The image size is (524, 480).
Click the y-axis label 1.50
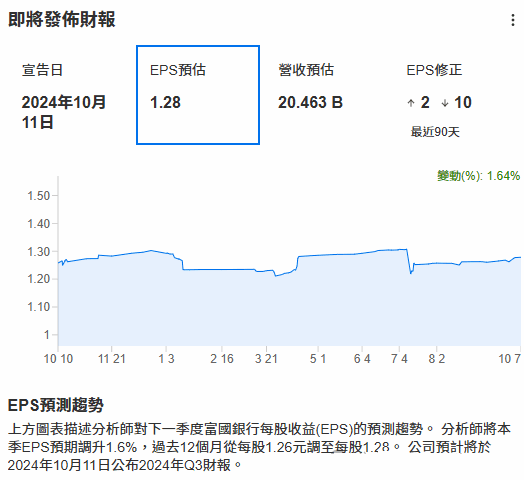point(39,196)
